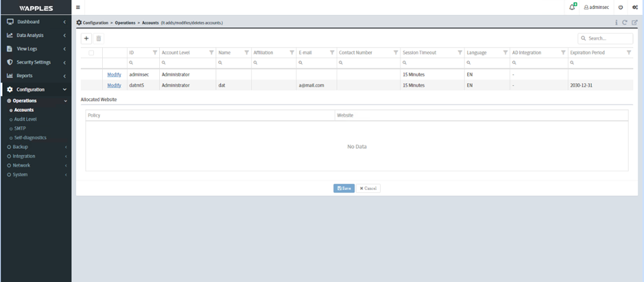Toggle the hamburger sidebar menu icon
Viewport: 644px width, 282px height.
pos(77,8)
